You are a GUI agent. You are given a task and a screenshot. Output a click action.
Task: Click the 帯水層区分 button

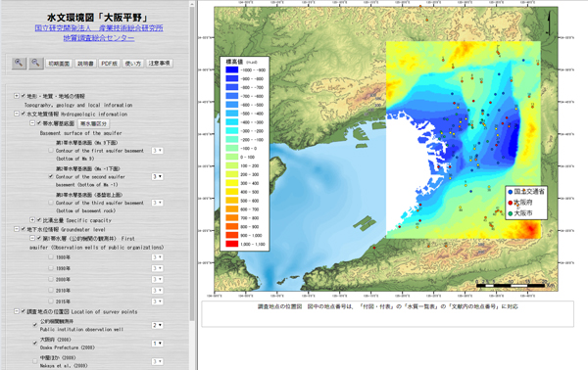click(93, 123)
